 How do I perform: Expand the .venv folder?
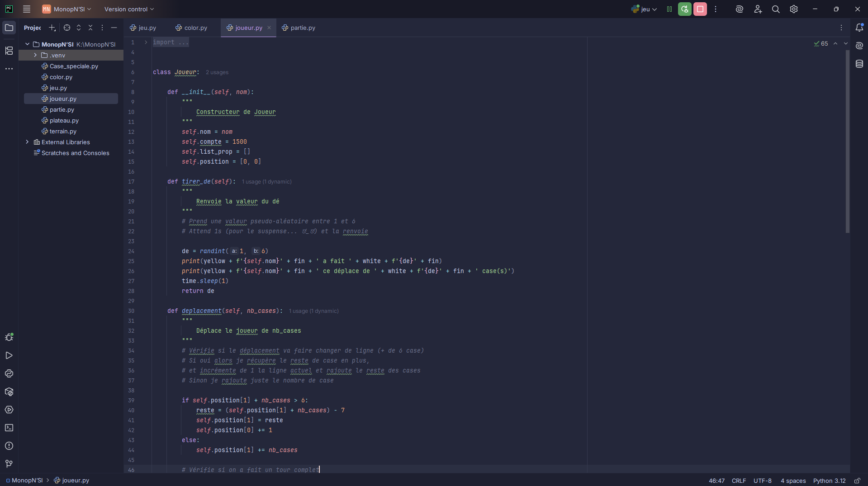(x=35, y=55)
